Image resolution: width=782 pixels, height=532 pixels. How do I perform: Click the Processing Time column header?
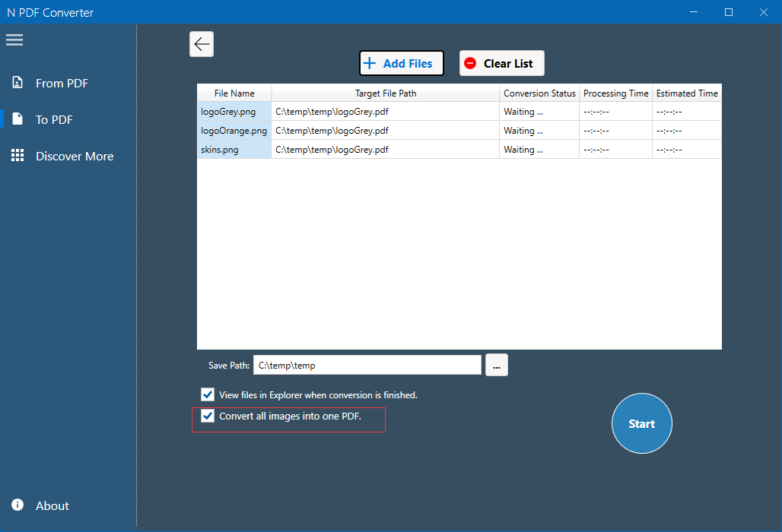point(616,93)
